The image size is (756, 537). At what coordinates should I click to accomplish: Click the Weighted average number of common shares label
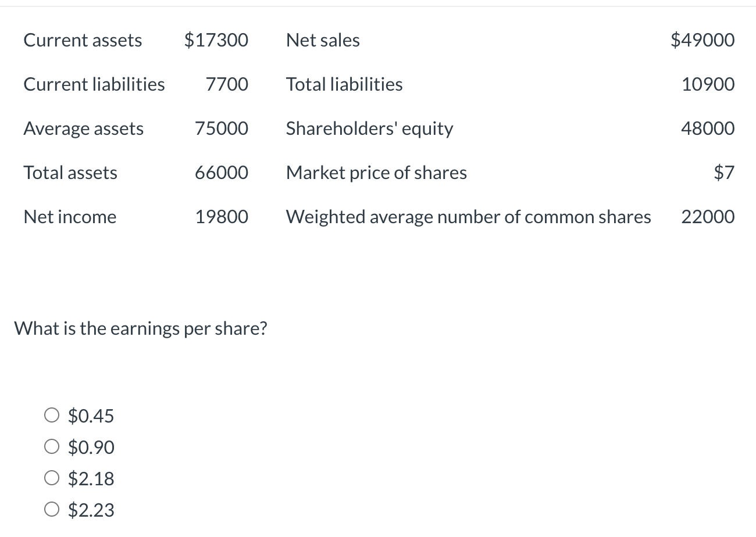point(468,217)
